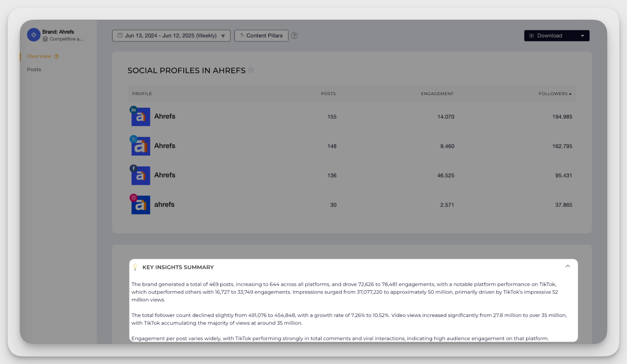Click info icon beside Social Profiles heading
The image size is (627, 364).
(251, 70)
